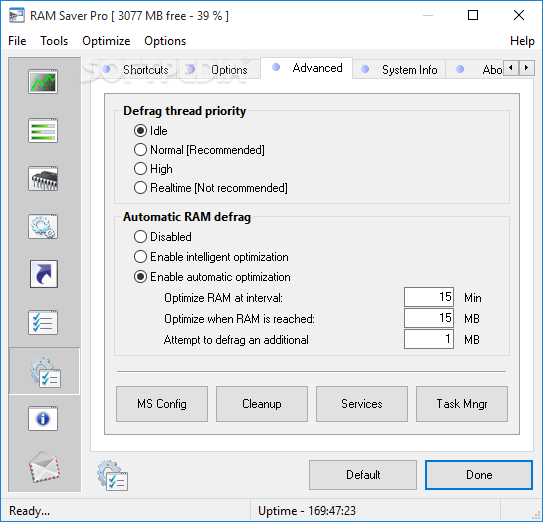
Task: Open the blue arrow shortcuts sidebar icon
Action: pyautogui.click(x=44, y=274)
